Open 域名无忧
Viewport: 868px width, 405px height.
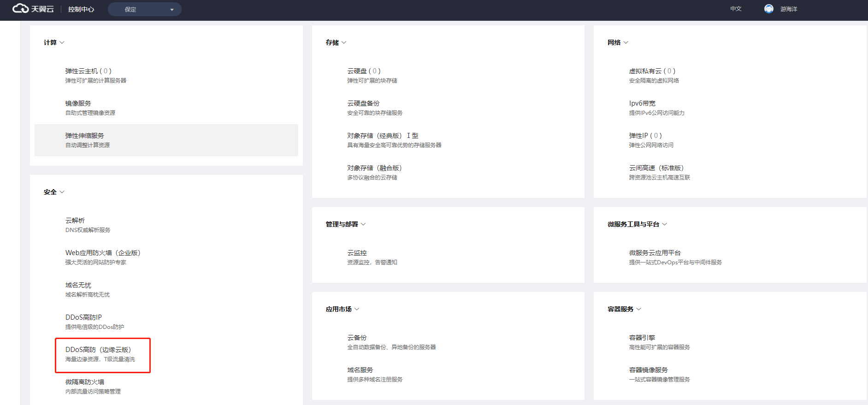[78, 285]
